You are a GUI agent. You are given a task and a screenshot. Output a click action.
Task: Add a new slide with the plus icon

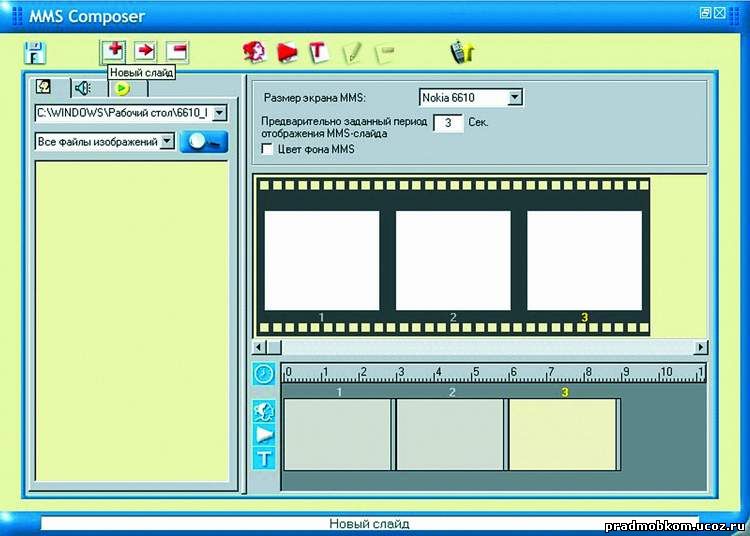(113, 52)
